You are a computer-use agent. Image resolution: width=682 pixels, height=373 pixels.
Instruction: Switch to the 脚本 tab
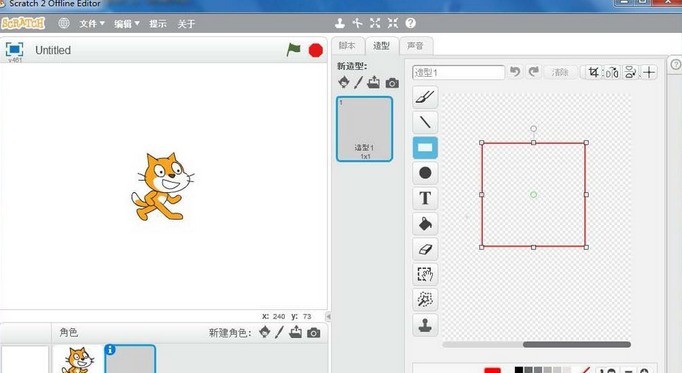347,46
